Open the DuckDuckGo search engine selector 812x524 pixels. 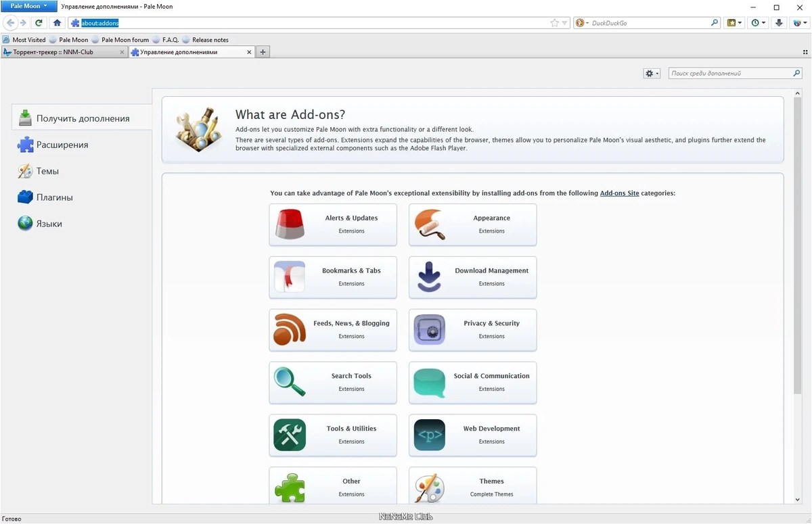[582, 23]
